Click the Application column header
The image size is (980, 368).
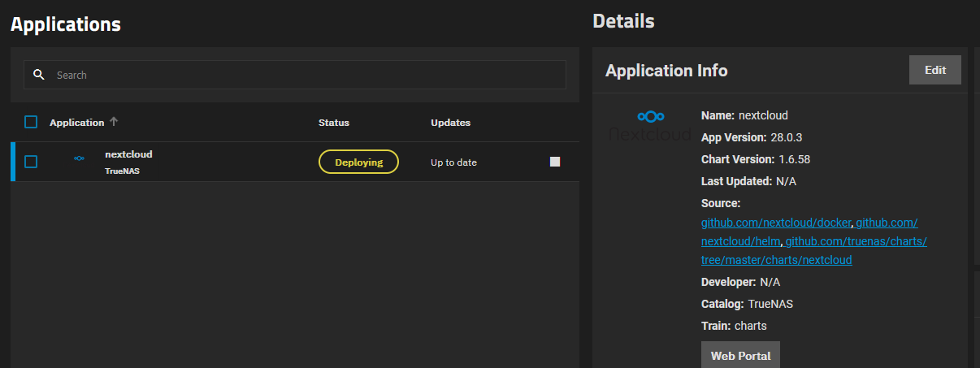(76, 123)
